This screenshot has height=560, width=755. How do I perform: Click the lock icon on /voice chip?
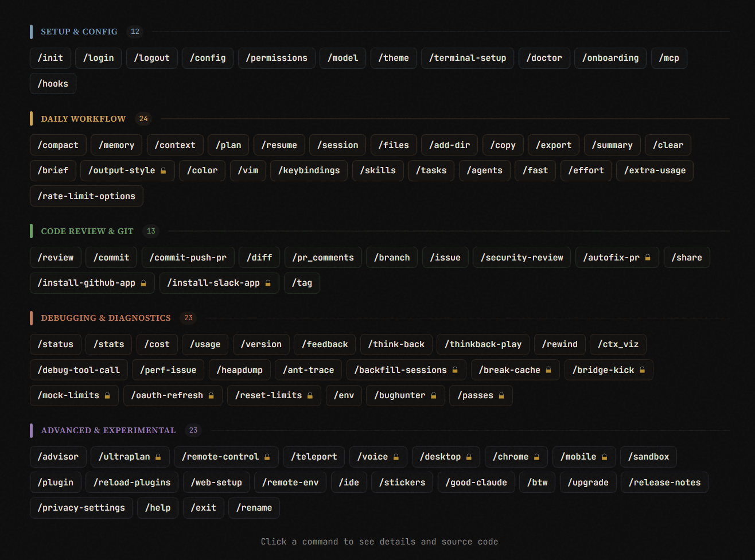pos(396,457)
